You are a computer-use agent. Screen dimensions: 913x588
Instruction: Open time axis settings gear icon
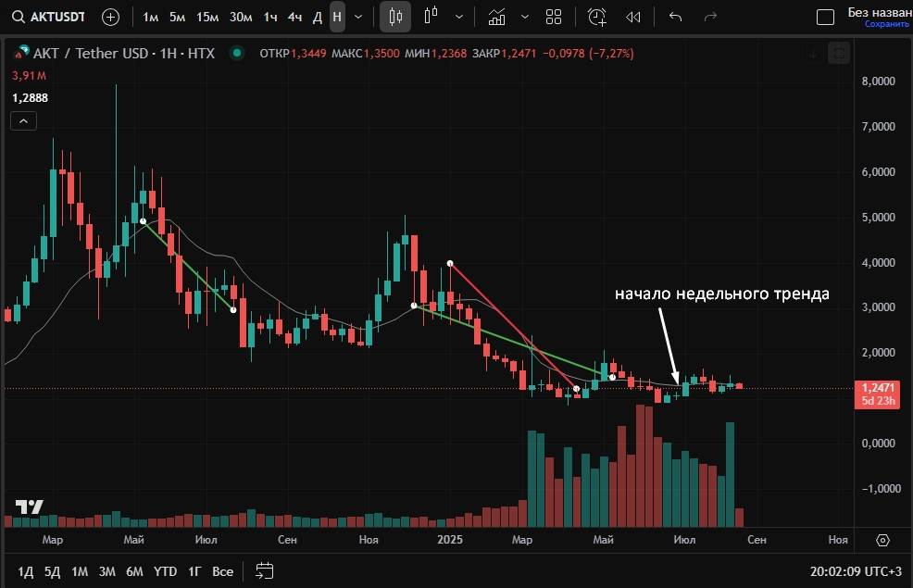tap(882, 540)
